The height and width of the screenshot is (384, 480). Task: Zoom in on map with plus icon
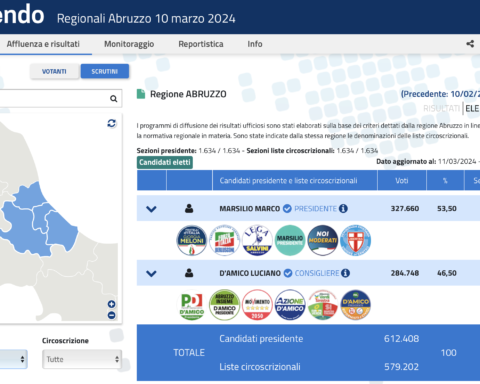tap(112, 304)
